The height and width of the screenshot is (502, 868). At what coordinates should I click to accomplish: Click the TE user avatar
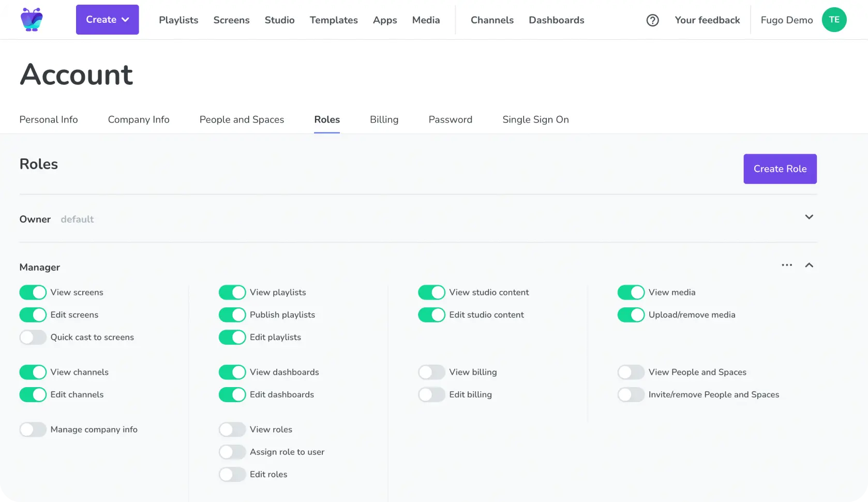coord(834,20)
